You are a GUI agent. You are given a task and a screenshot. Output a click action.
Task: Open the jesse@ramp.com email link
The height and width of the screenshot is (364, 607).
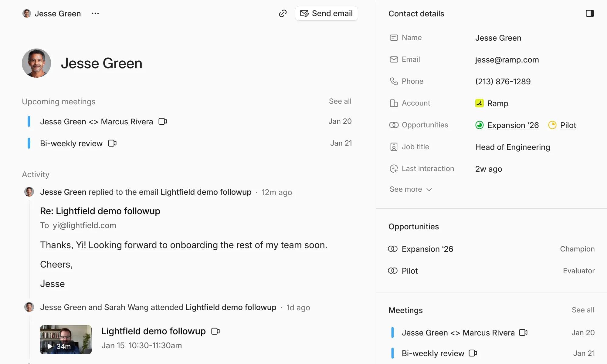(x=507, y=60)
